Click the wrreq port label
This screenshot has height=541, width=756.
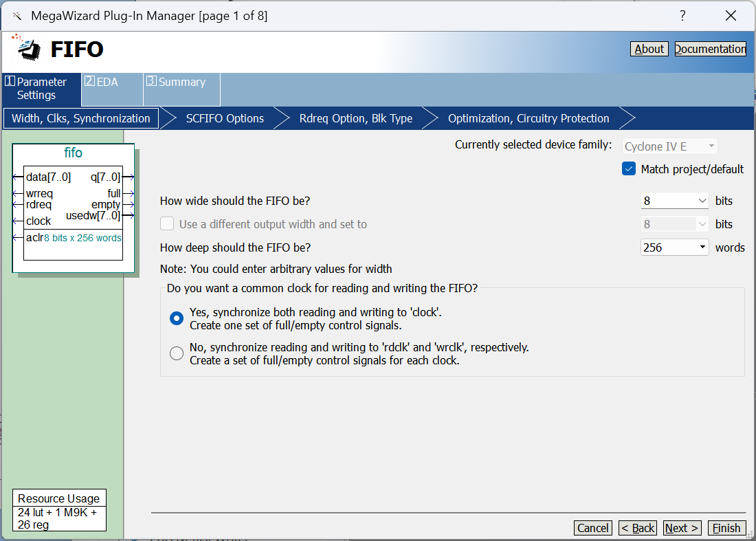pos(40,194)
